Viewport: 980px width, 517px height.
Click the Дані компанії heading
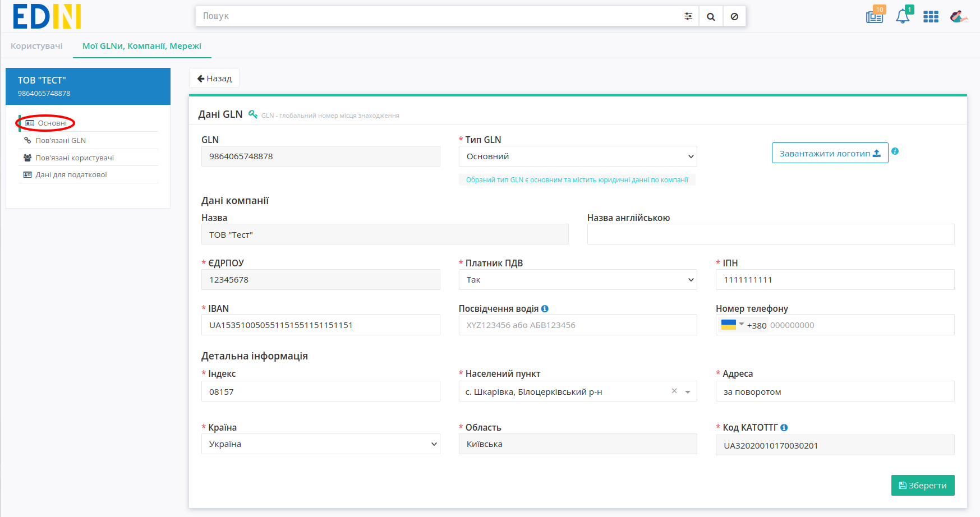(x=235, y=201)
